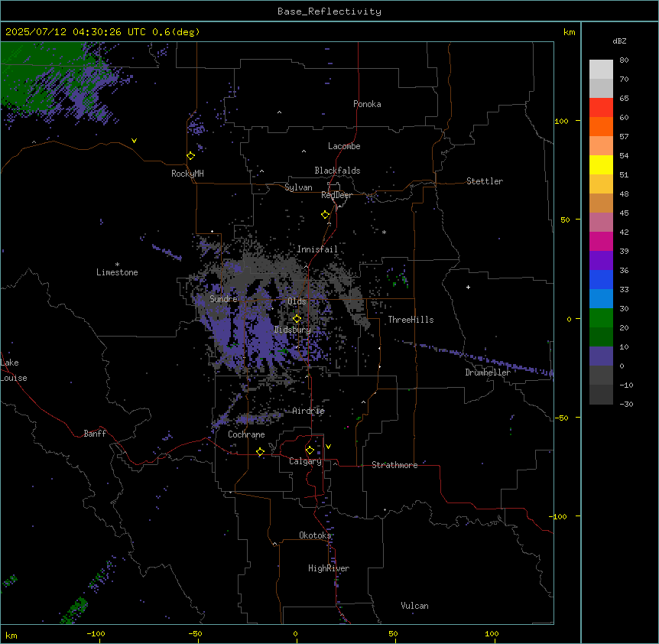Pick the bright green 20-30 dBZ swatch
Screen dimensions: 659x644
[601, 318]
